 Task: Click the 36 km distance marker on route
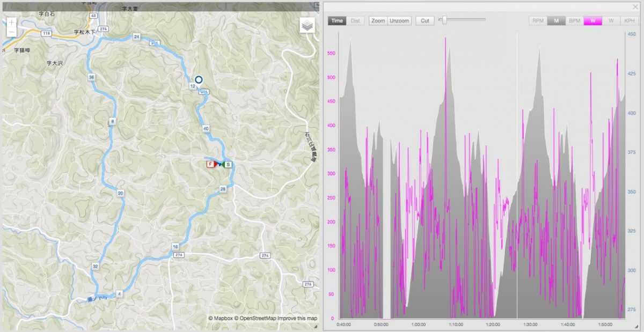click(92, 77)
